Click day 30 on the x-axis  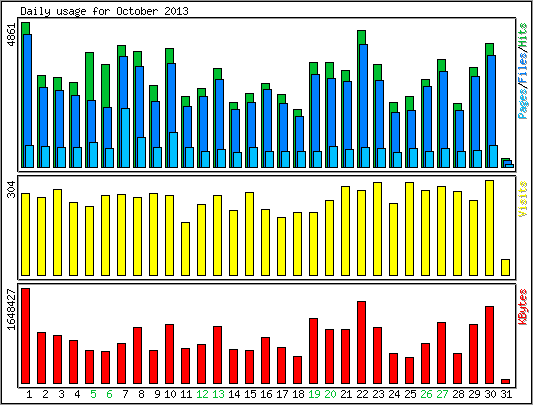point(490,394)
